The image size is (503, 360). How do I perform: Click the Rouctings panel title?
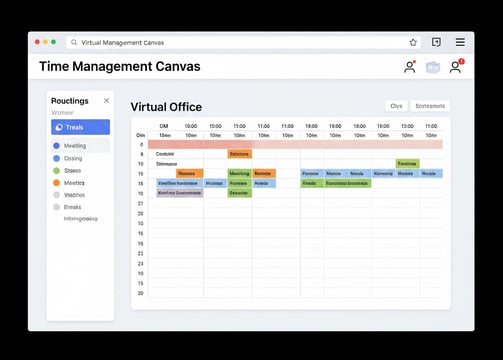(70, 101)
